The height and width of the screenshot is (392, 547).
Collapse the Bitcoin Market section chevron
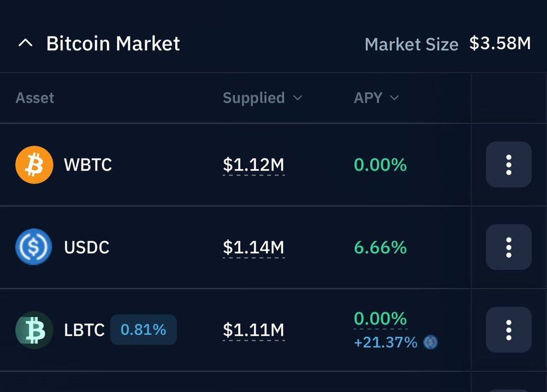click(x=25, y=43)
